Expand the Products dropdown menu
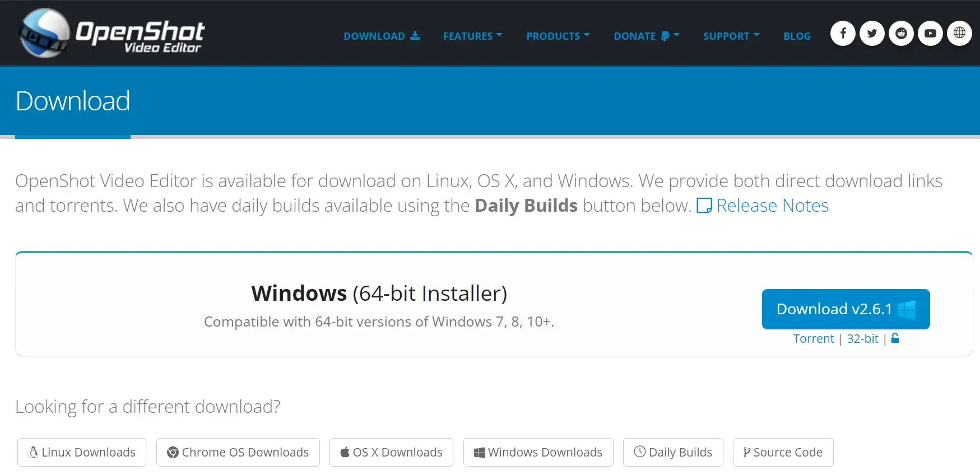980x475 pixels. (558, 36)
